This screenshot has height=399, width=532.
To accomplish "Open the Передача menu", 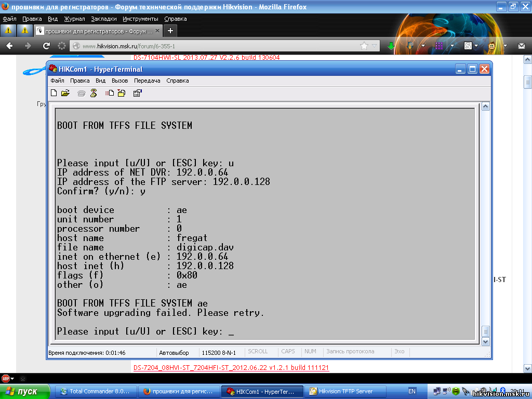I will [147, 81].
